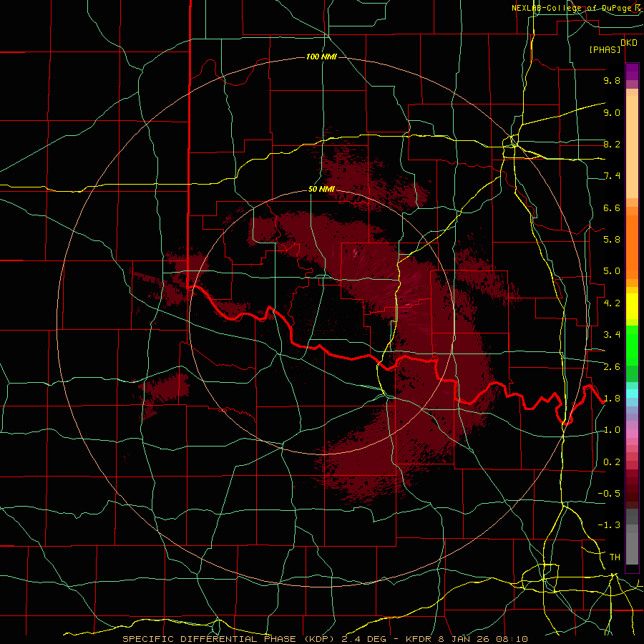Click the 3.4 scale value
This screenshot has height=644, width=644.
(612, 335)
